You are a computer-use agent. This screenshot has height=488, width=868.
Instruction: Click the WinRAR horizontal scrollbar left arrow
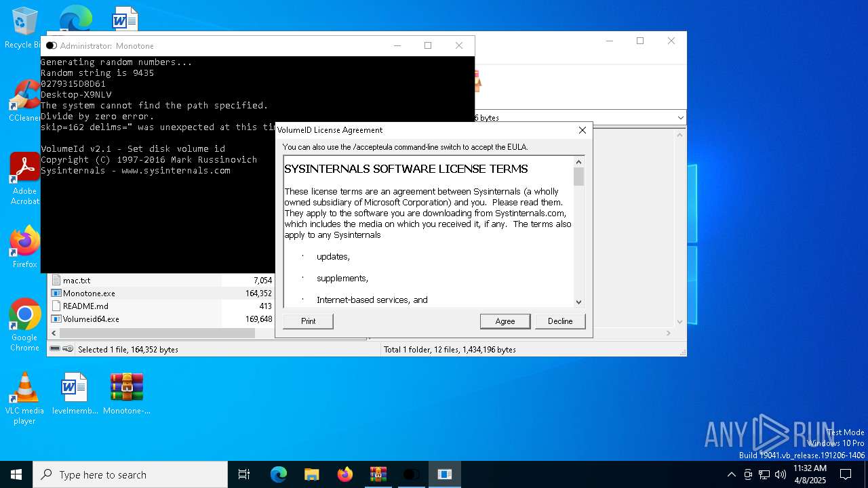point(54,333)
